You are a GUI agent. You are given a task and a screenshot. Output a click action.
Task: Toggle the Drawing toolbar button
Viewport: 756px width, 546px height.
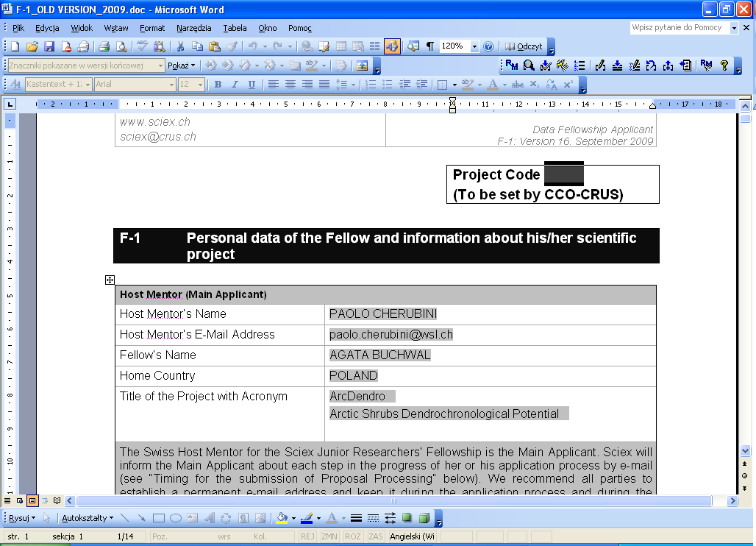(x=392, y=46)
